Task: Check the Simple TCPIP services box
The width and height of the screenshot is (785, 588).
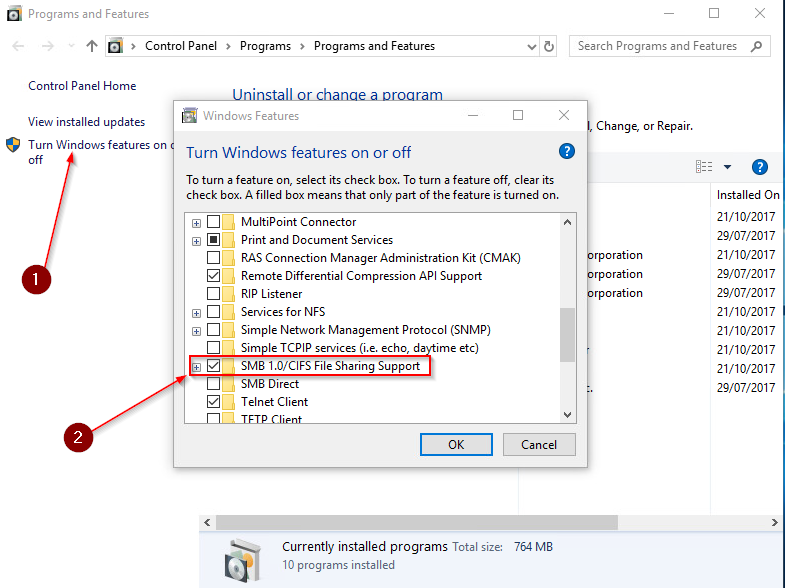Action: coord(213,347)
